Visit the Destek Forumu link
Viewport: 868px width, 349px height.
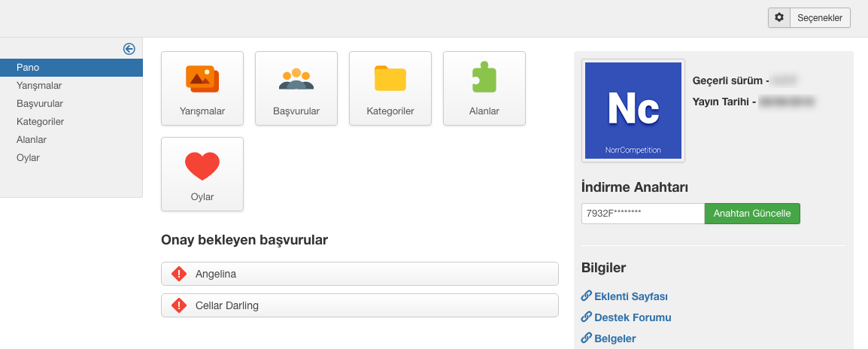[632, 317]
